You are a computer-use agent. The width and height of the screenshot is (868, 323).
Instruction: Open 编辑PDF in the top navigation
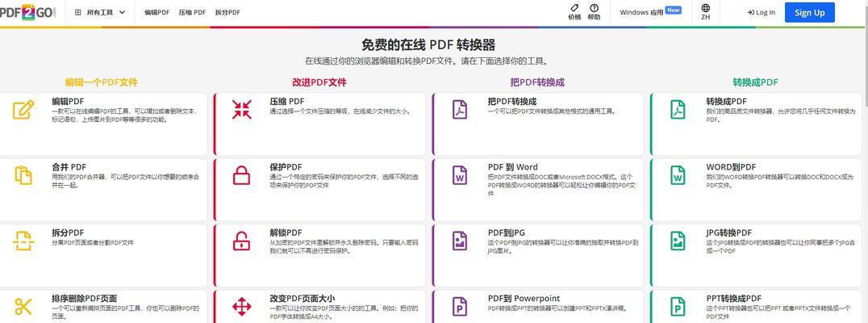[x=156, y=12]
